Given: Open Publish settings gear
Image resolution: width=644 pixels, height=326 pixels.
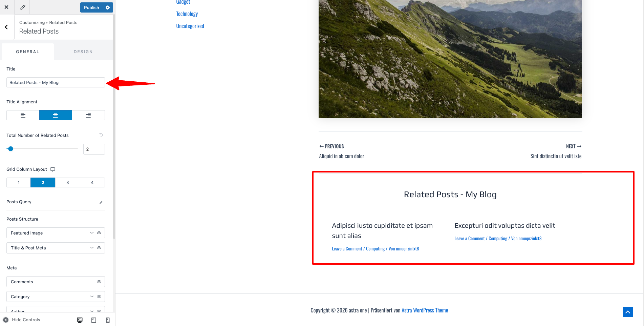Looking at the screenshot, I should pos(108,7).
